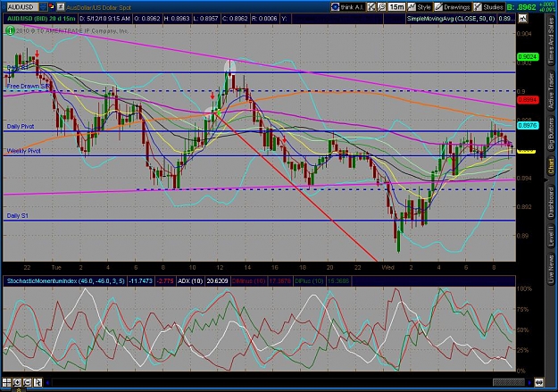Click the cyan 0.8976 price bubble
558x392 pixels.
(x=528, y=125)
